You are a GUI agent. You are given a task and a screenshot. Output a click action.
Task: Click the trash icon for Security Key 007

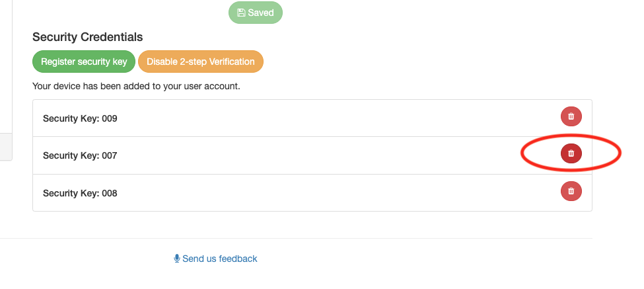571,153
